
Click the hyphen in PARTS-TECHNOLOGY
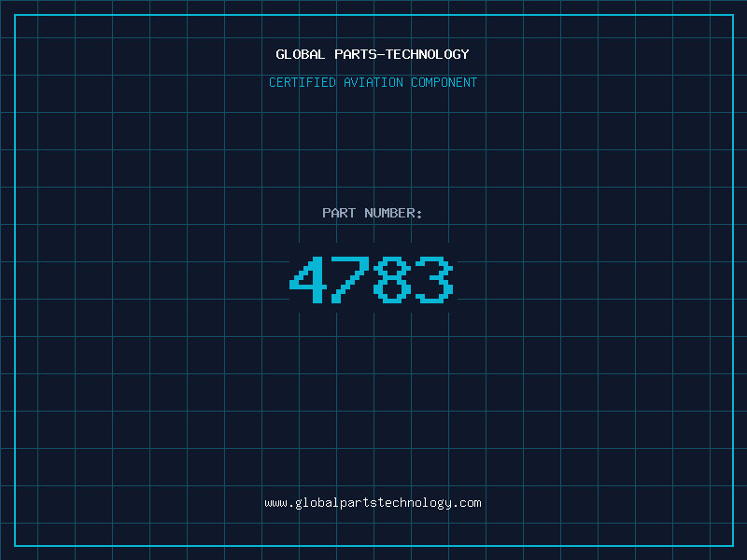tap(380, 55)
